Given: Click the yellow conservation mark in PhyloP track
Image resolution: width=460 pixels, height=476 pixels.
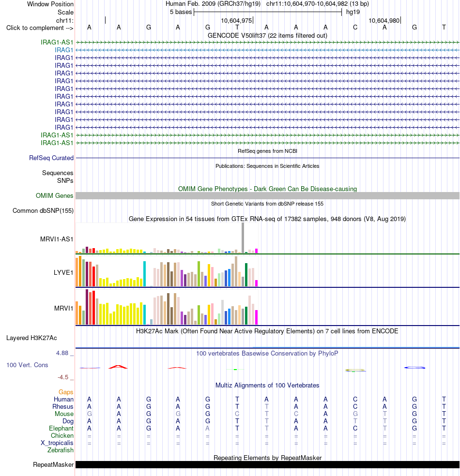Looking at the screenshot, I should coord(355,370).
